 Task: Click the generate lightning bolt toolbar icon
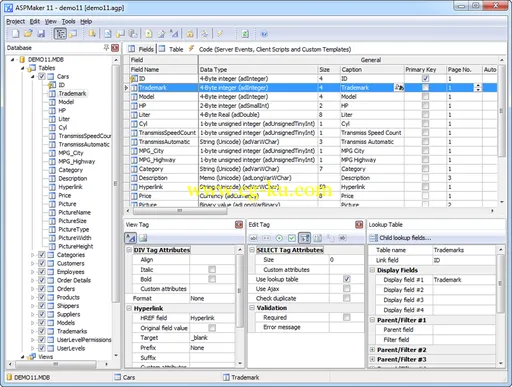[220, 34]
